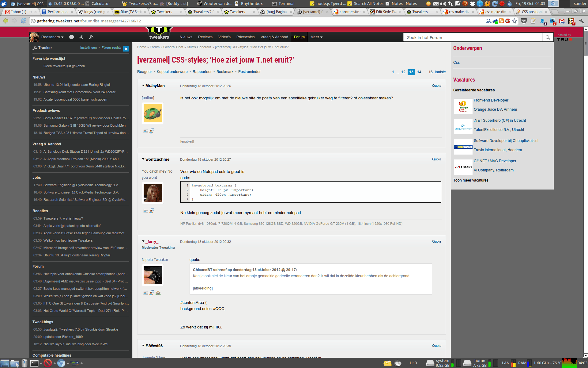Collapse wontcachme's post via the arrow

143,159
